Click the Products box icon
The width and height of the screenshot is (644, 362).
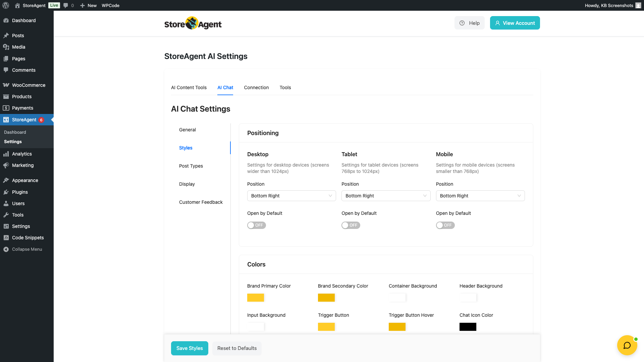click(6, 97)
